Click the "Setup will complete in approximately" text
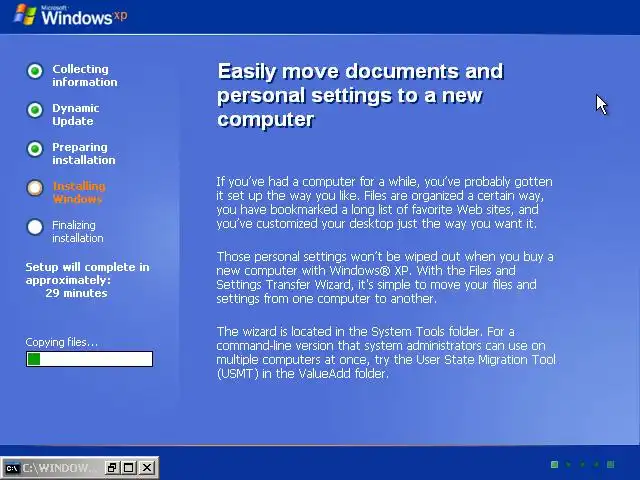The width and height of the screenshot is (640, 480). click(87, 273)
